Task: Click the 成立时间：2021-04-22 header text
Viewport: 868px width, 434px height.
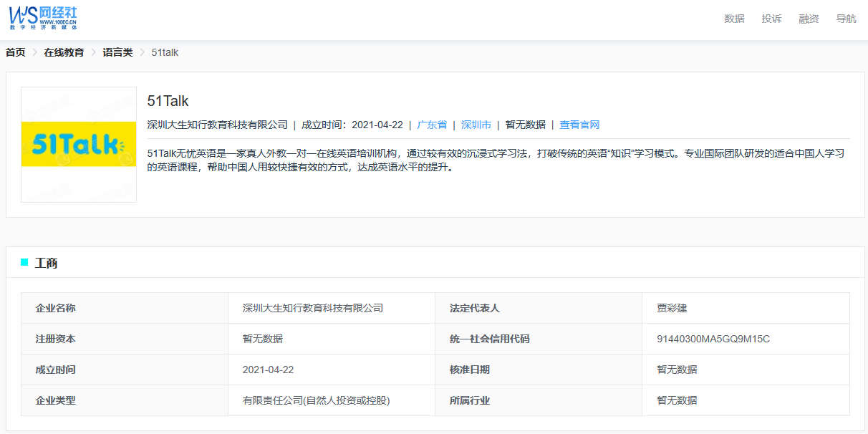Action: (352, 125)
